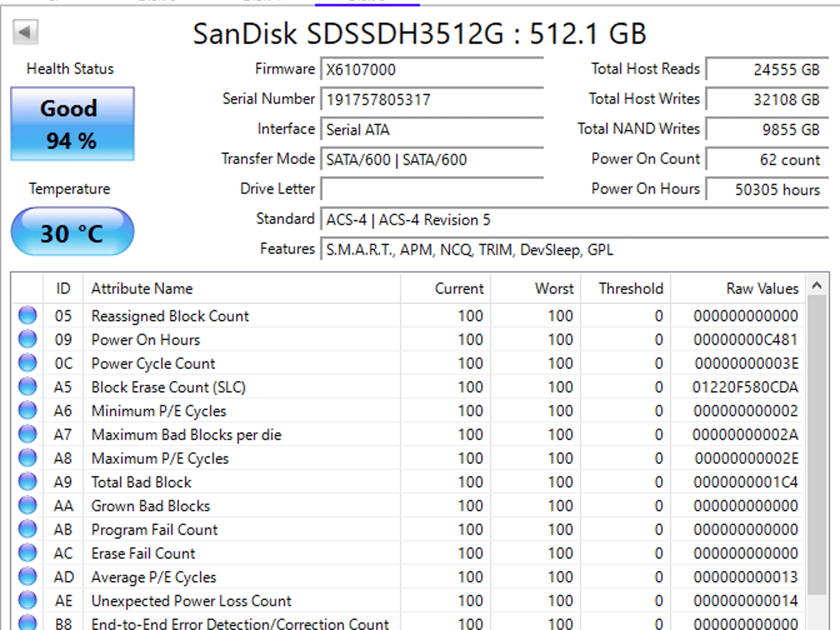Click the Good 94 % health status button

[x=73, y=124]
